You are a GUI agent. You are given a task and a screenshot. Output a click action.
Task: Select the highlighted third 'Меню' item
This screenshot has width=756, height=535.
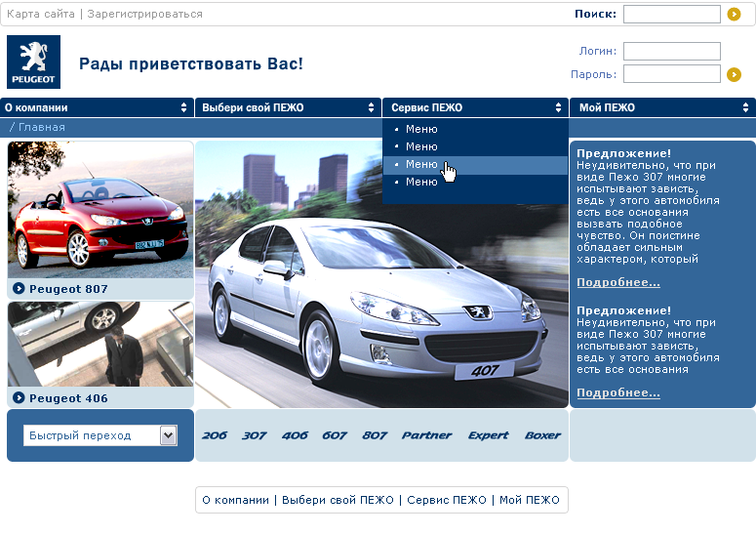(421, 165)
